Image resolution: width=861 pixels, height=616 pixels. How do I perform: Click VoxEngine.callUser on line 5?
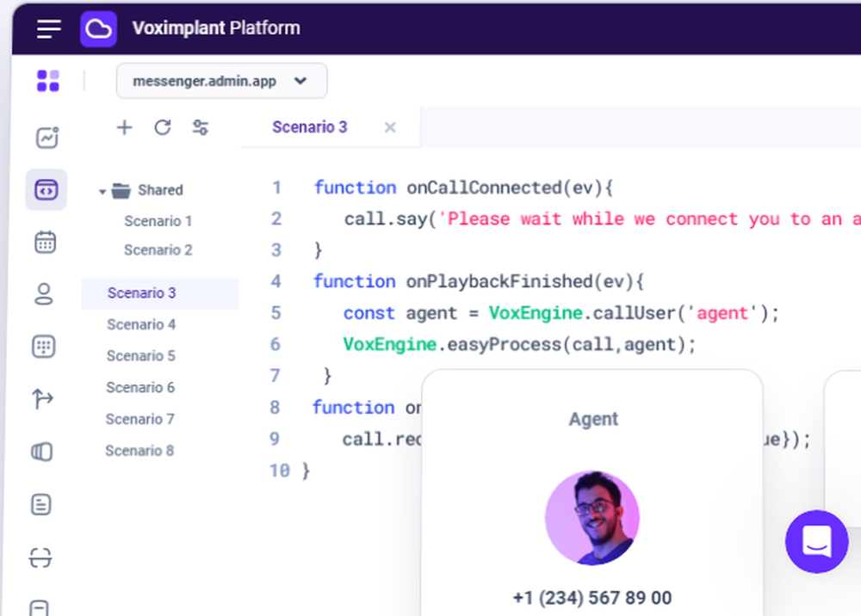coord(581,313)
